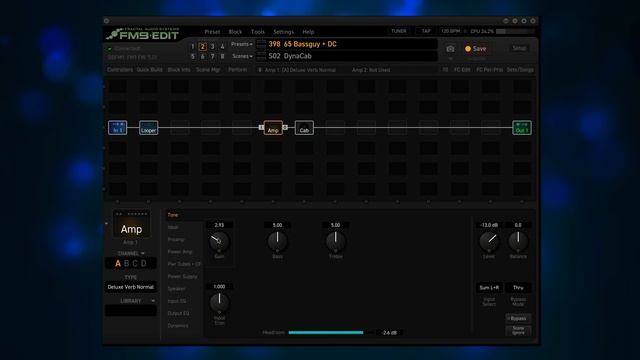Click the Treble knob
This screenshot has height=360, width=640.
coord(335,242)
